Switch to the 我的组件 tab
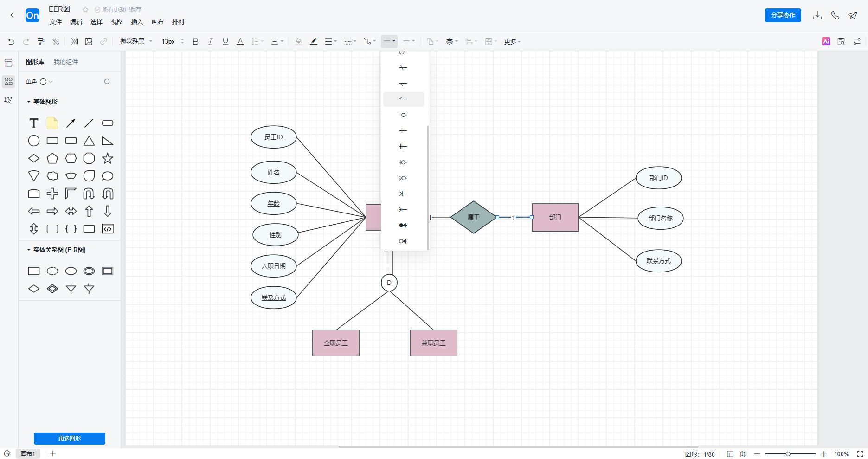868x459 pixels. pos(66,62)
